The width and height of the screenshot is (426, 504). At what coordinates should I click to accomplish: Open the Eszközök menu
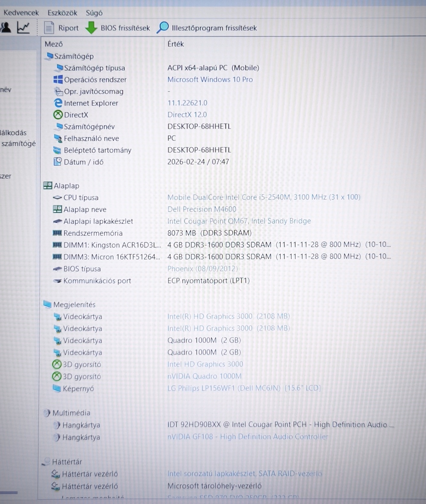[x=62, y=13]
